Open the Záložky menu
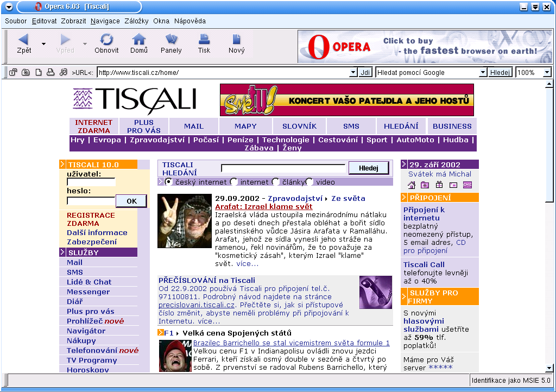Viewport: 556px width, 392px height. pyautogui.click(x=136, y=21)
